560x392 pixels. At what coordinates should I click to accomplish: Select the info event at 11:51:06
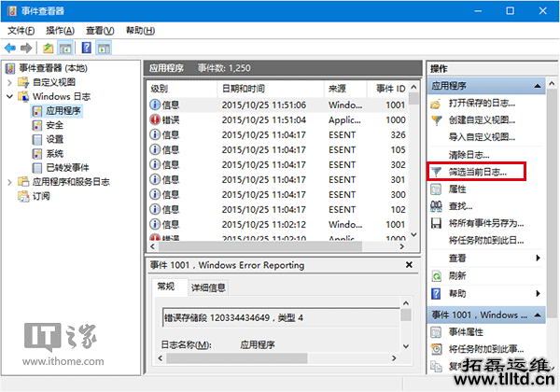[277, 105]
